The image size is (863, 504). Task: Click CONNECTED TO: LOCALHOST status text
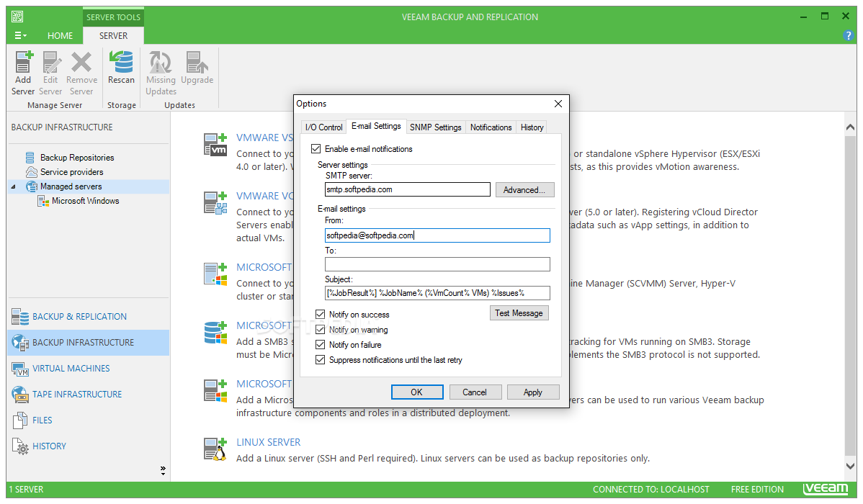coord(651,490)
